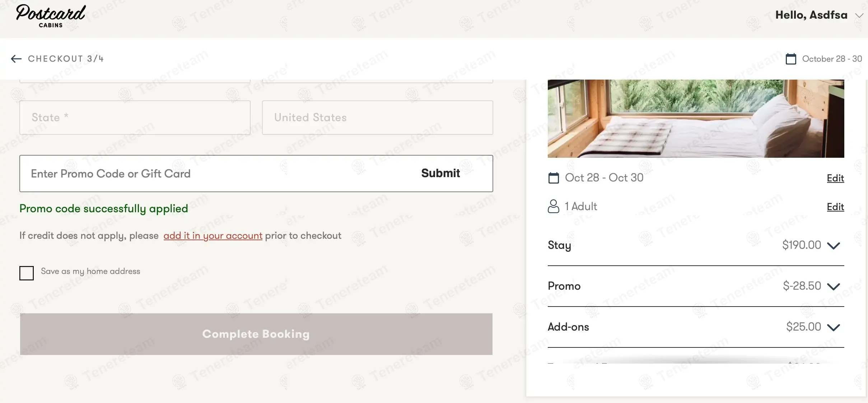Edit the Oct 28 - Oct 30 dates
Screen dimensions: 868x403
835,178
